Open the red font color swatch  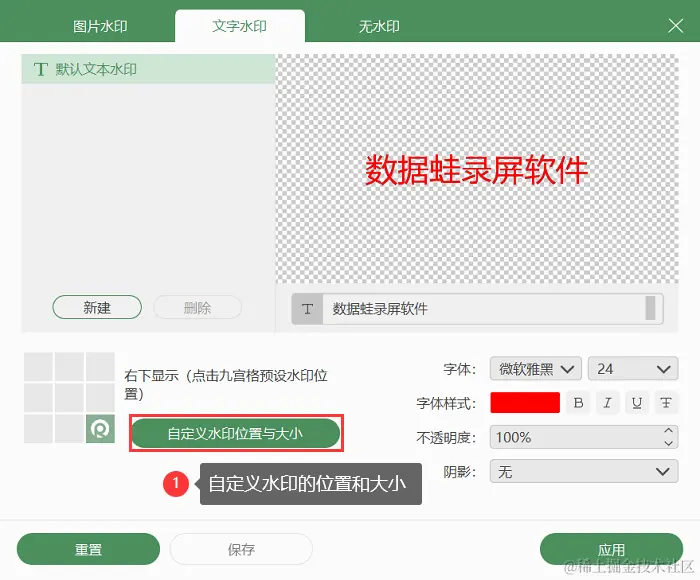click(525, 403)
